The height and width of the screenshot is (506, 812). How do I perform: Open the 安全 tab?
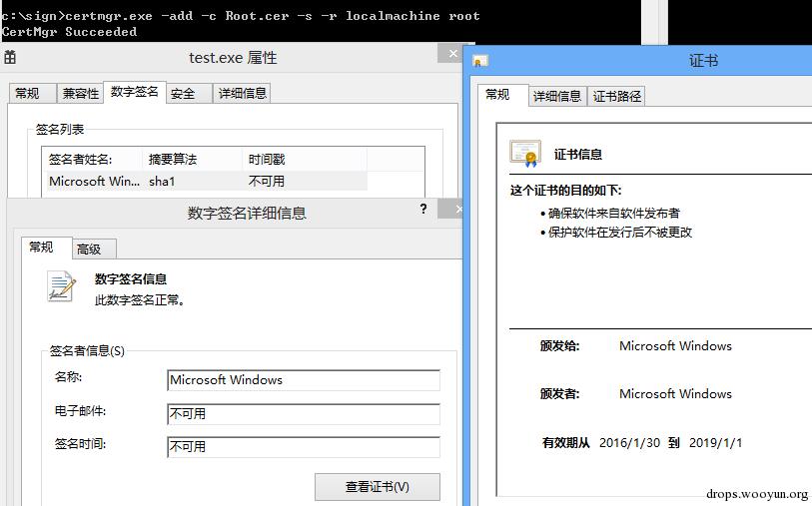pyautogui.click(x=189, y=93)
